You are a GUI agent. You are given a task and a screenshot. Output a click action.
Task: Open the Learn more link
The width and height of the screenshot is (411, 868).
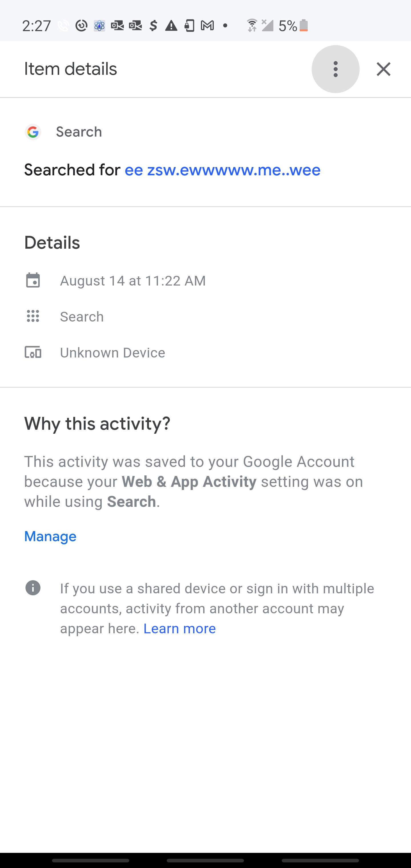pyautogui.click(x=180, y=628)
